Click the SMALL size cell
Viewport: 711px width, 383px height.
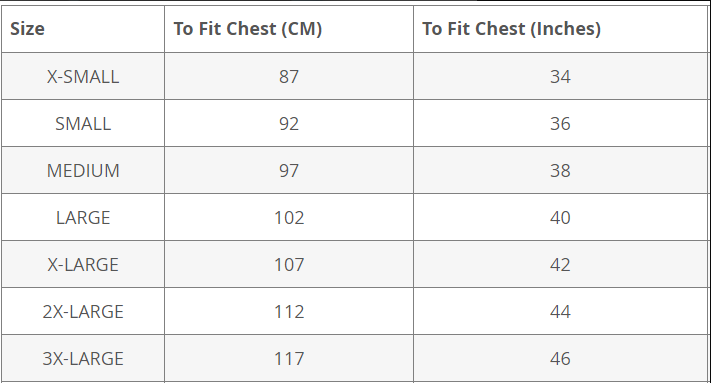click(83, 123)
